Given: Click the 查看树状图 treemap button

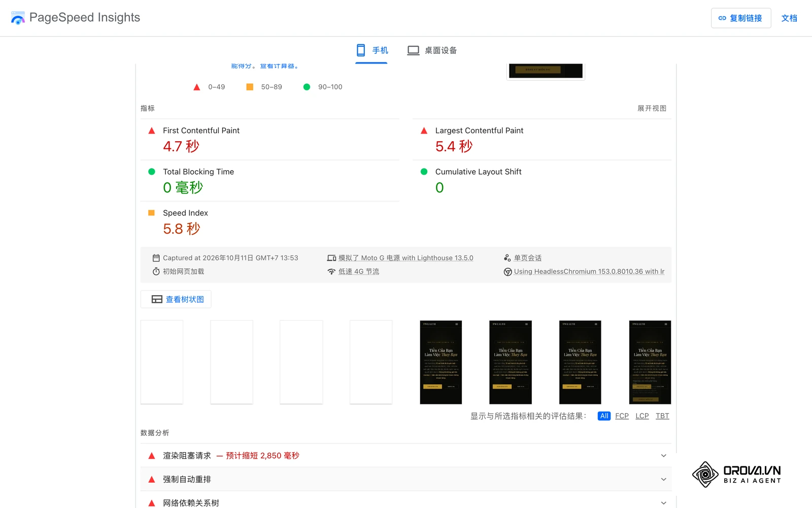Looking at the screenshot, I should click(x=176, y=299).
